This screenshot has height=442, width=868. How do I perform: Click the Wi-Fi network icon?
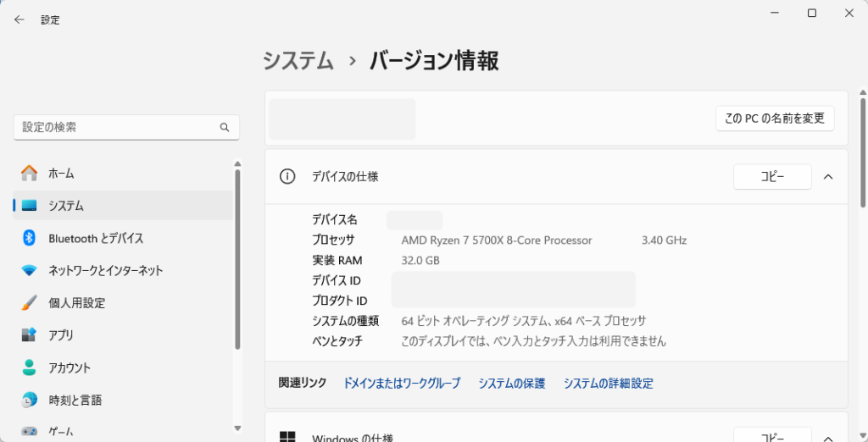[x=30, y=271]
